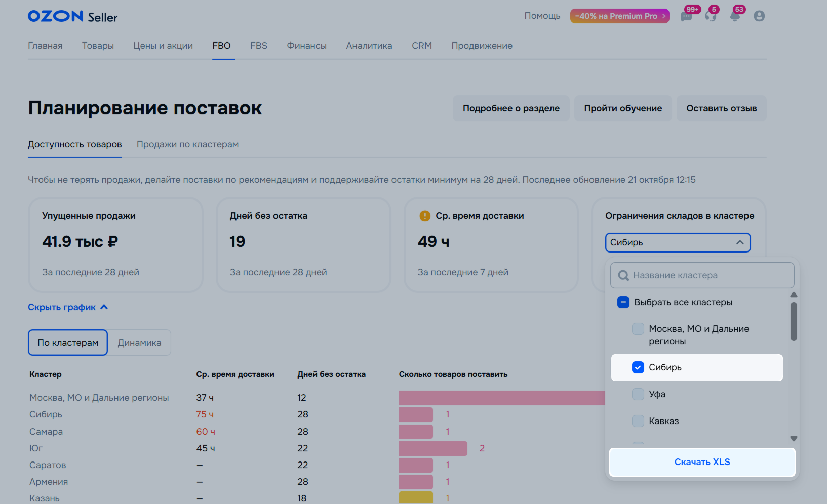Click the warning icon beside Ср. время доставки
Image resolution: width=827 pixels, height=504 pixels.
424,216
